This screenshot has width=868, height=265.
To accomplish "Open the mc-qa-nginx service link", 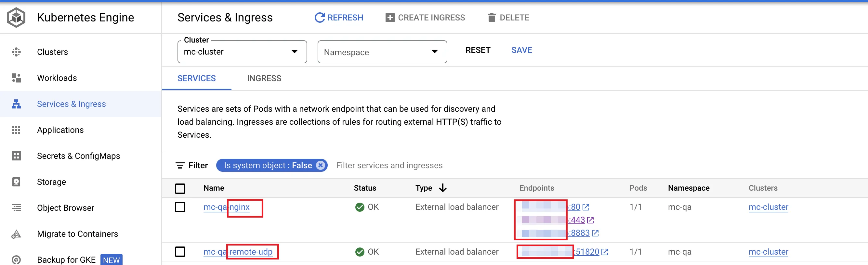I will (227, 207).
